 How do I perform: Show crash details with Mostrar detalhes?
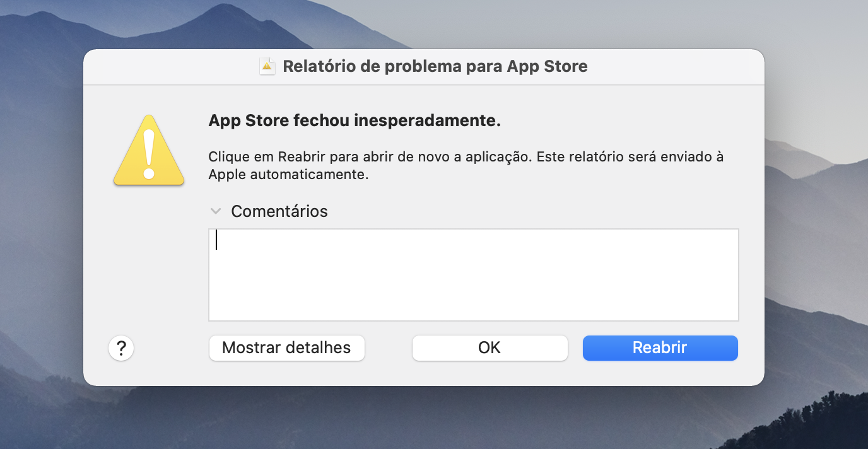[287, 347]
